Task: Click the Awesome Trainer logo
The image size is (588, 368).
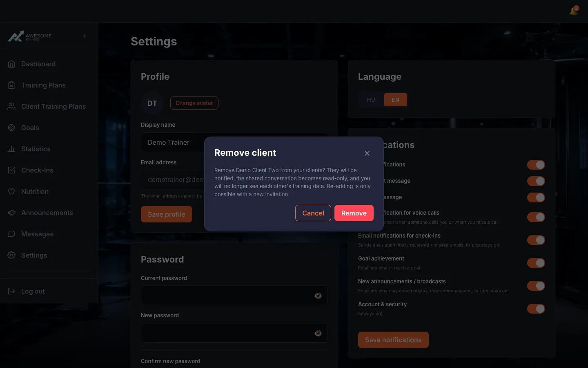Action: click(30, 36)
